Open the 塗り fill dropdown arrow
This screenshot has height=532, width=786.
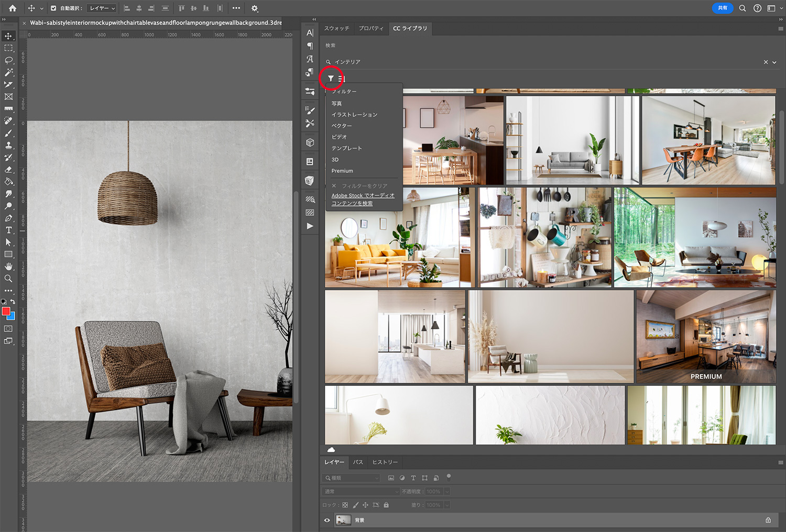tap(447, 505)
